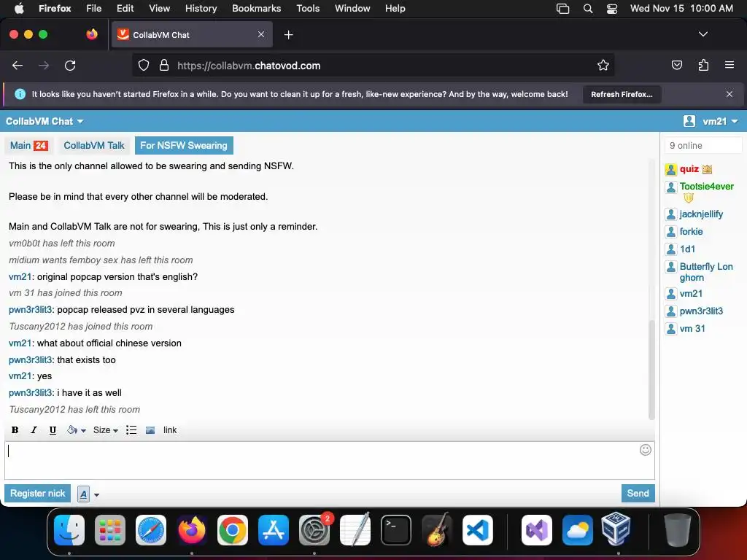Open Google Chrome from the dock
This screenshot has height=560, width=747.
pos(233,530)
